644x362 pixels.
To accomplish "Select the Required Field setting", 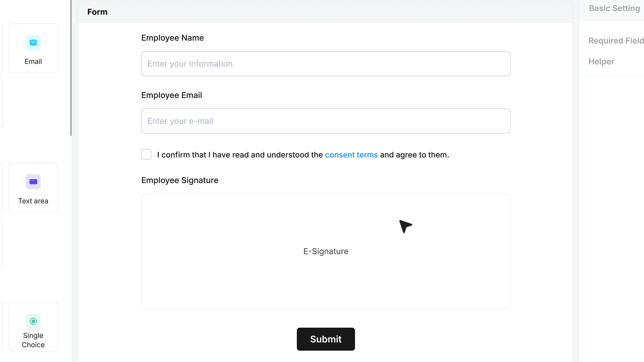I will (616, 41).
